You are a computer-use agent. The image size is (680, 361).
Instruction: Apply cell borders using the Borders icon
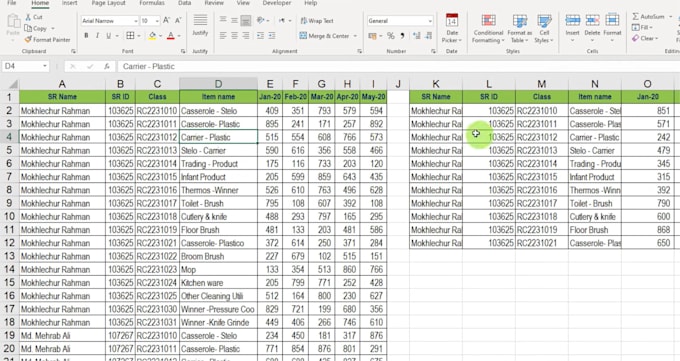pos(130,36)
